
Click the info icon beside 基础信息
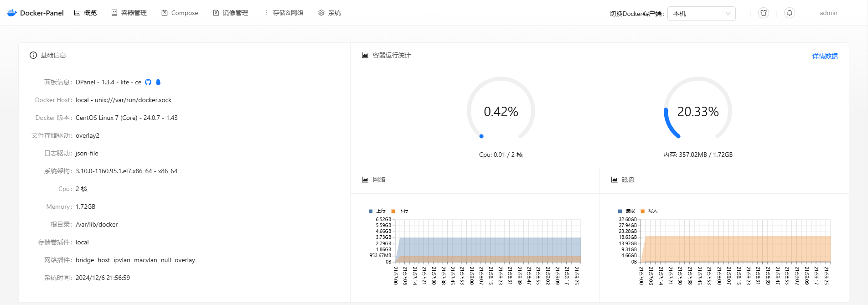click(x=33, y=55)
